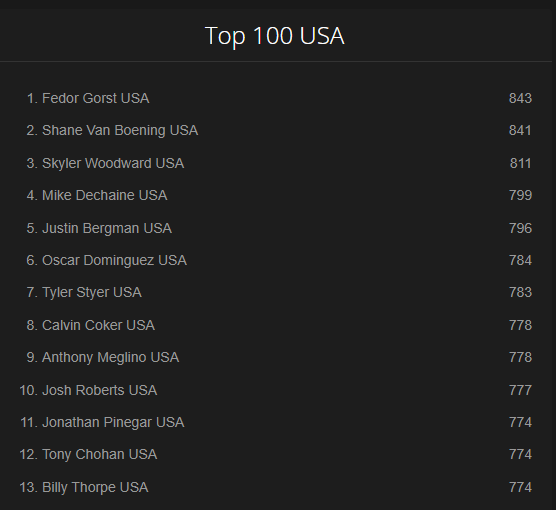Select the 811 rating value

click(520, 163)
